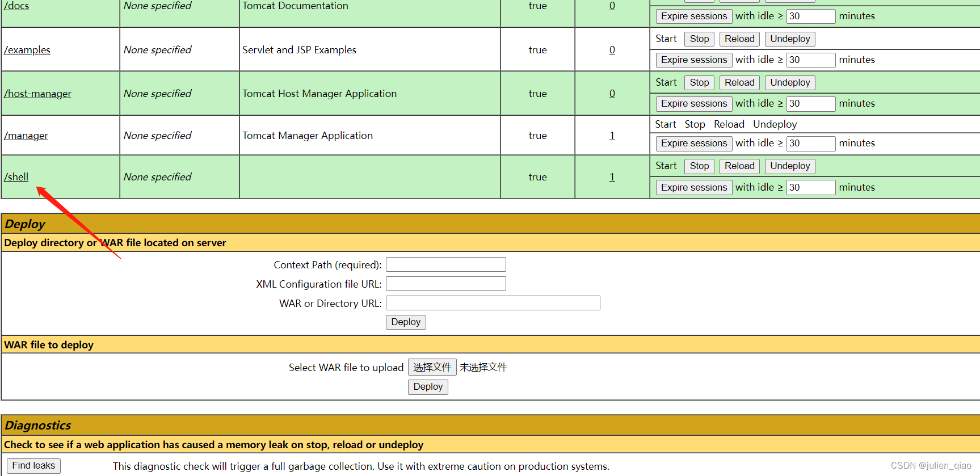View sessions count link for /manager
The image size is (980, 476).
tap(612, 136)
